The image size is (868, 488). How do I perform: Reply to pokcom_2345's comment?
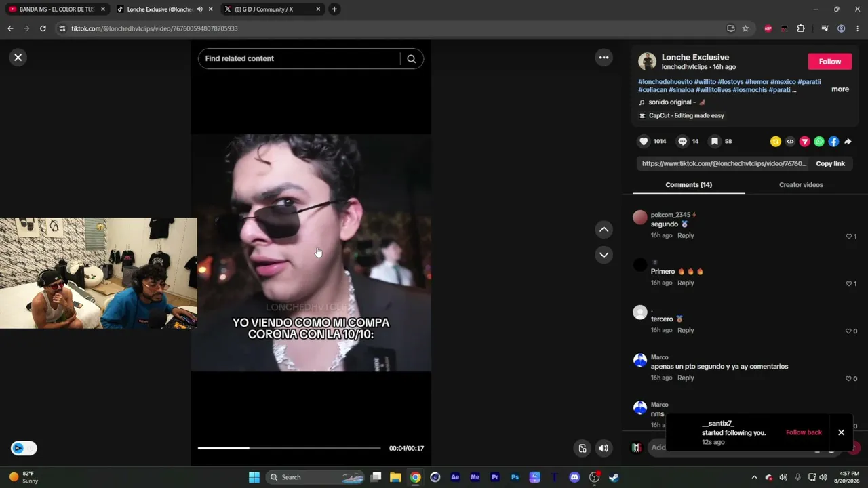pyautogui.click(x=686, y=236)
